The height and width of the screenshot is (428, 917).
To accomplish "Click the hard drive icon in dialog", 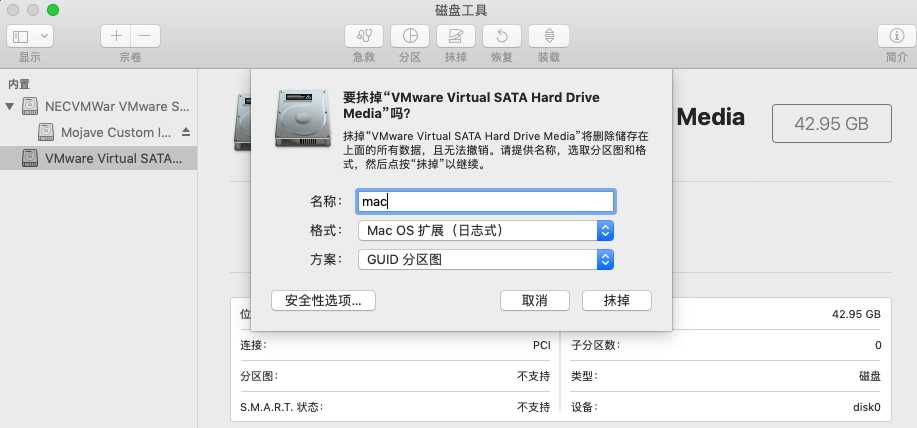I will 303,118.
